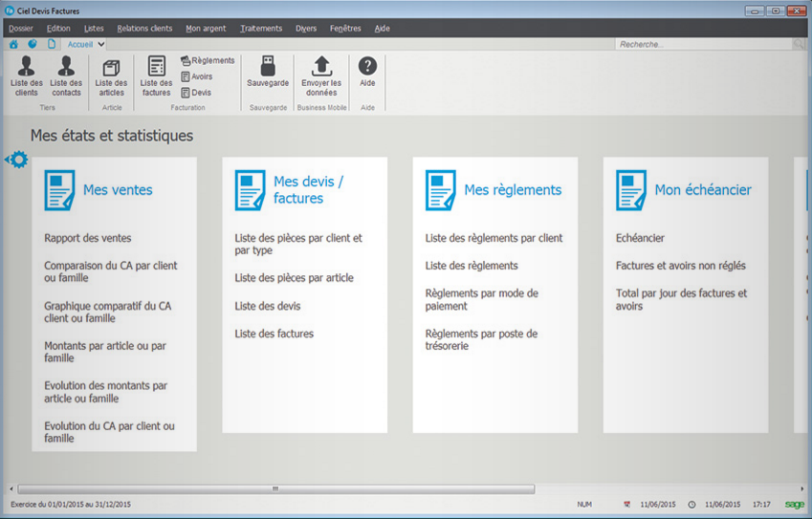Click the blank document icon near Accueil
Screen dimensions: 812x519
click(x=52, y=45)
